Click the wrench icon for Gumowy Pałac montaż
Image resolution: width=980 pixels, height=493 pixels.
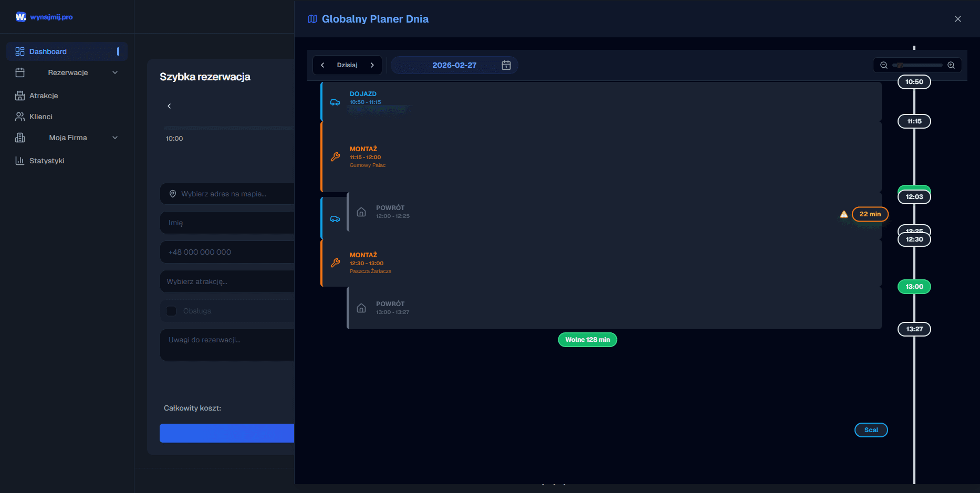point(335,157)
